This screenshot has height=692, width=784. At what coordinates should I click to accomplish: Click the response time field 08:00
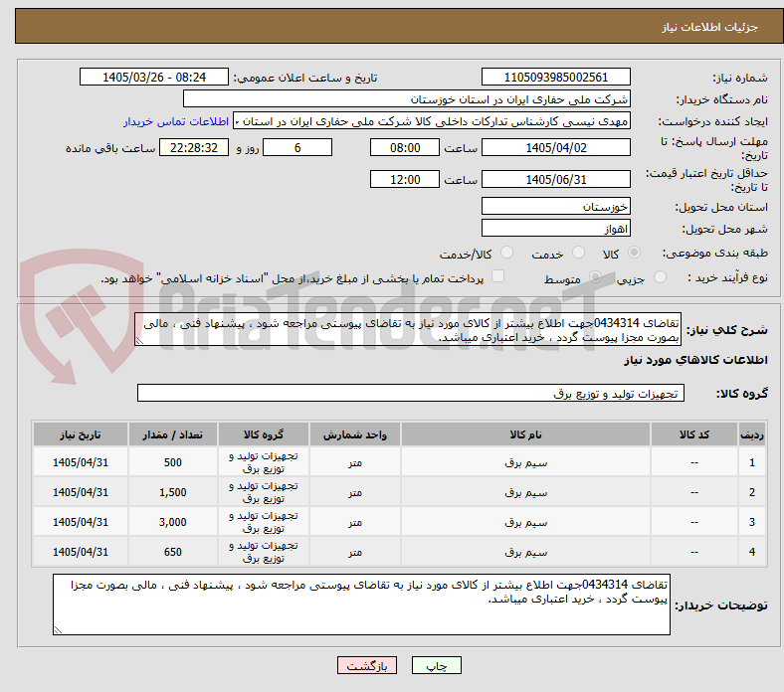405,148
